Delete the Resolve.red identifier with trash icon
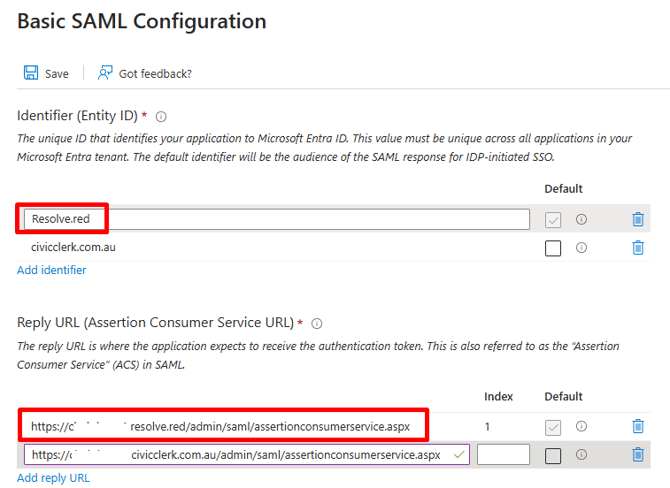 (638, 220)
